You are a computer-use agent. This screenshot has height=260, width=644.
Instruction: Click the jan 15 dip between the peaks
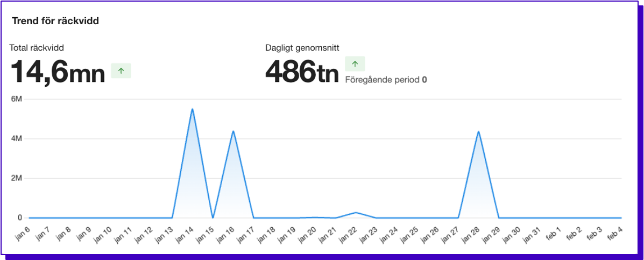click(x=213, y=217)
